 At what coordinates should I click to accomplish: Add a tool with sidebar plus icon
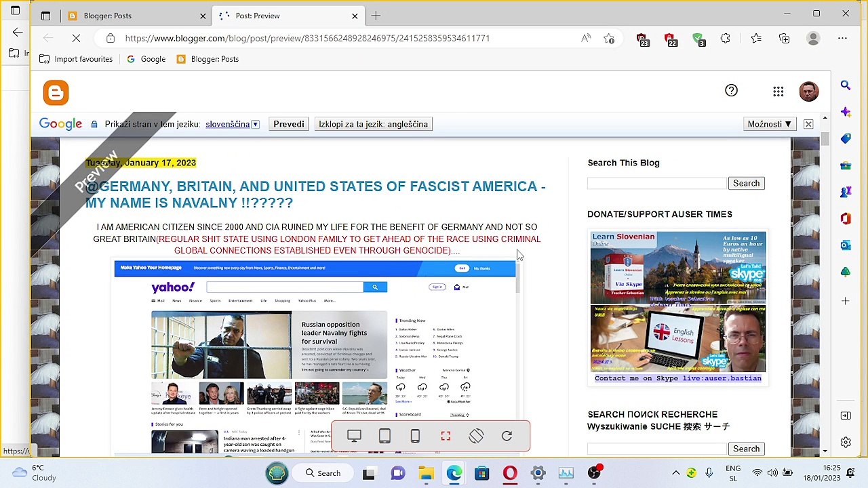click(846, 301)
